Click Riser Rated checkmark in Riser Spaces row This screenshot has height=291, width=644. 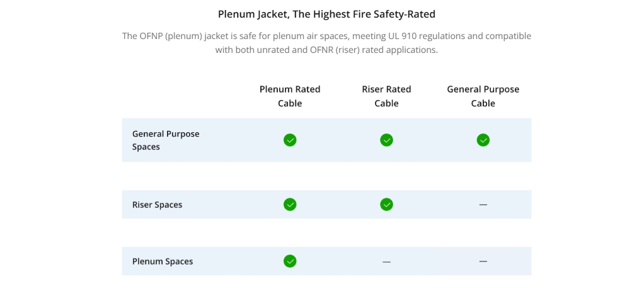coord(386,205)
